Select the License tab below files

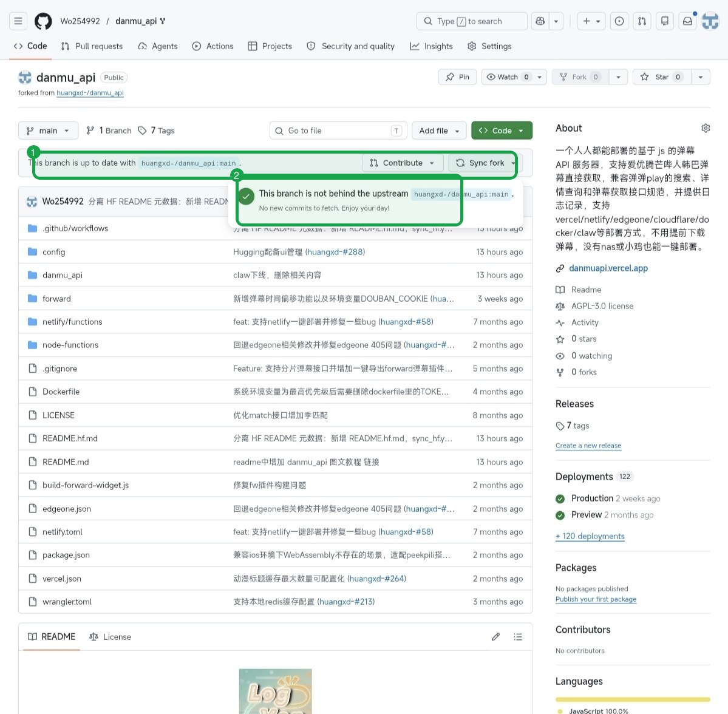pos(110,636)
